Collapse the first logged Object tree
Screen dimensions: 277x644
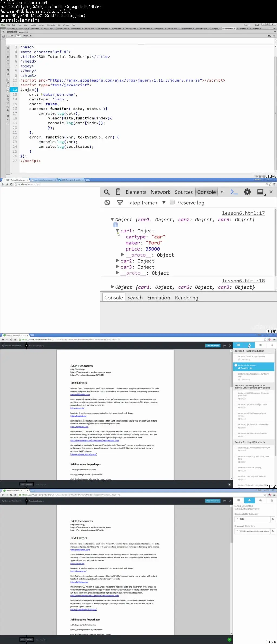(112, 219)
